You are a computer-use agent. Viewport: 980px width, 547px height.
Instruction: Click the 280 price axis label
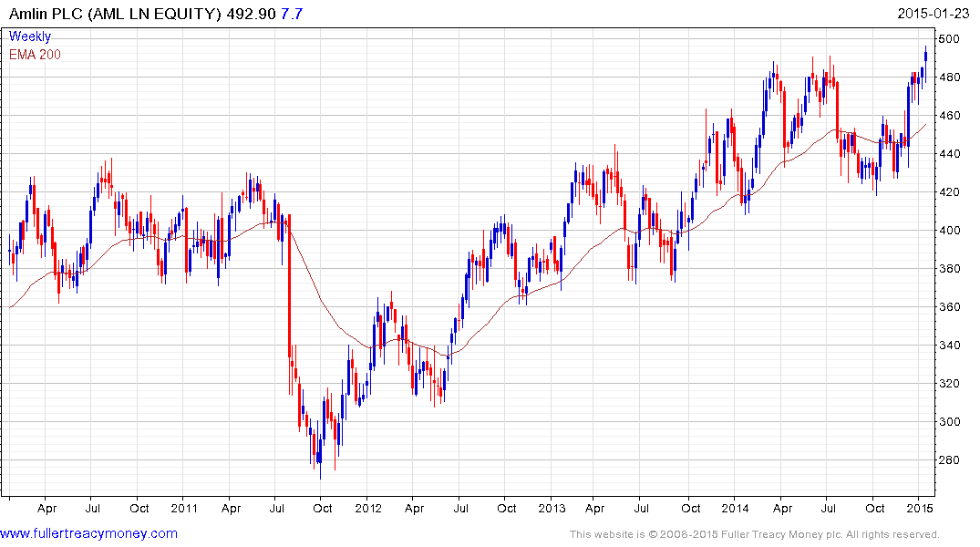tap(949, 460)
